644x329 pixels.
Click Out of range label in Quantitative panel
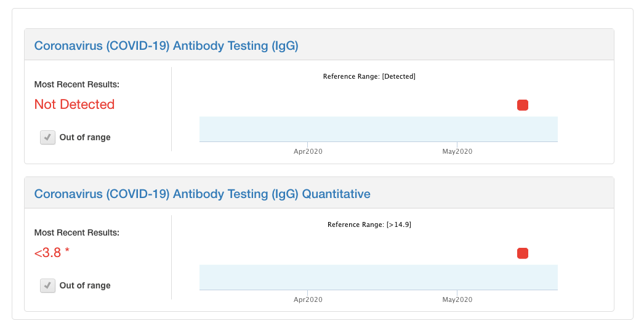pyautogui.click(x=85, y=285)
